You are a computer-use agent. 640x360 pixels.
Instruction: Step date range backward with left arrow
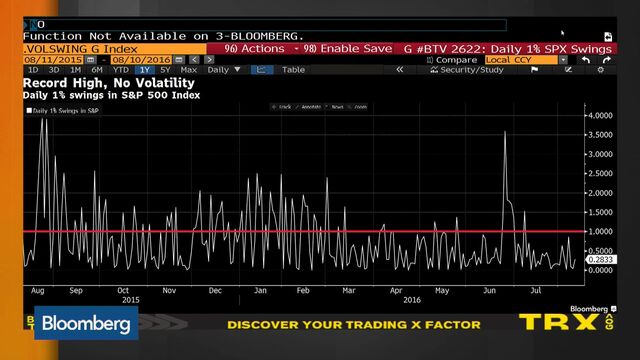click(x=195, y=60)
